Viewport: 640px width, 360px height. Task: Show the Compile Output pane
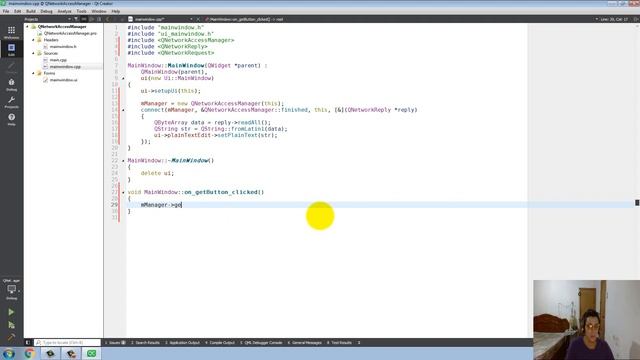click(220, 343)
